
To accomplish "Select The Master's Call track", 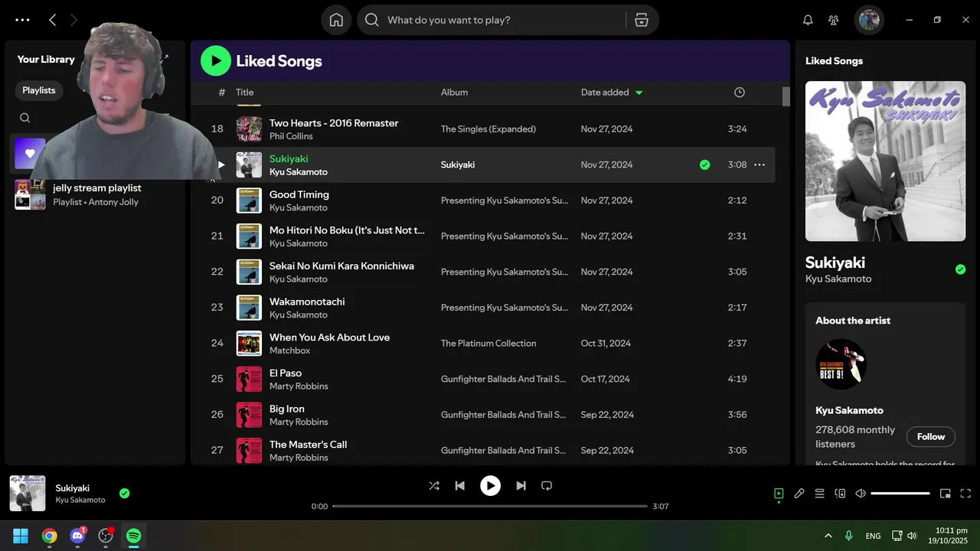I will click(308, 445).
